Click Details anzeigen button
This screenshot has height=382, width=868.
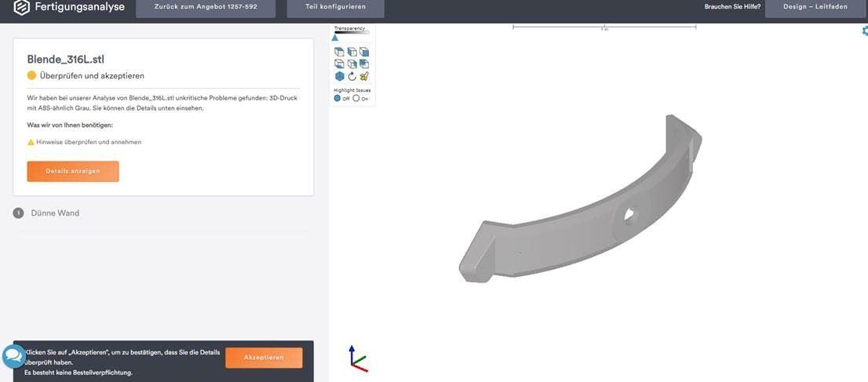[73, 171]
